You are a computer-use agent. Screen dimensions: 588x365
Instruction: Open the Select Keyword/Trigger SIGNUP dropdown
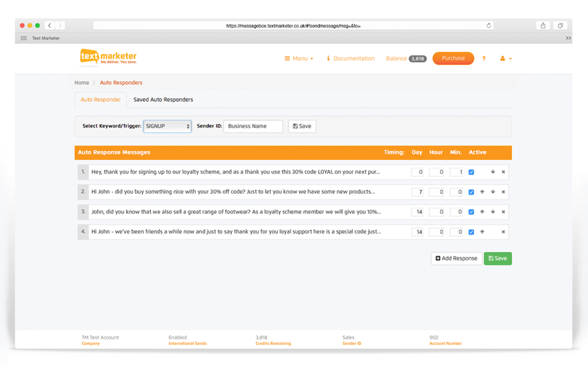(x=167, y=126)
